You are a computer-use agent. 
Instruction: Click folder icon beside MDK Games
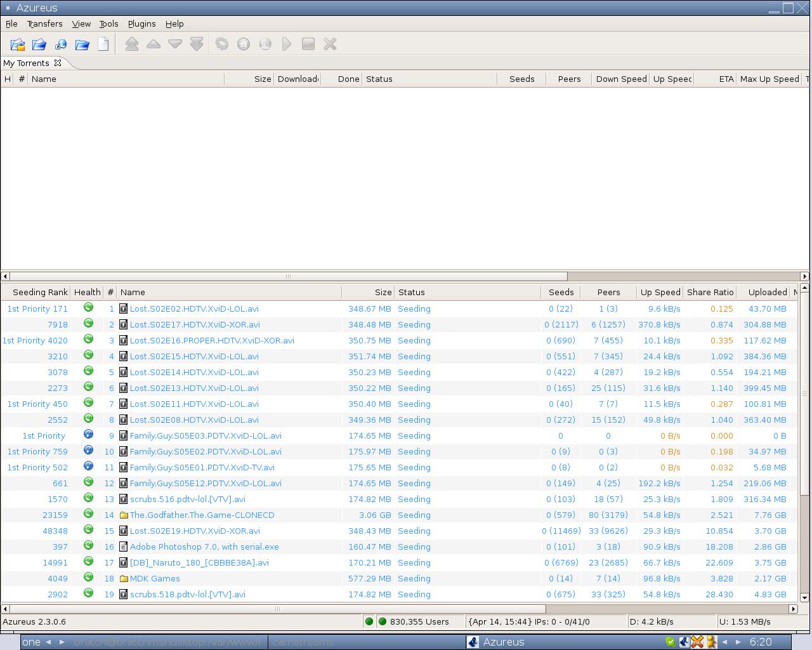pyautogui.click(x=124, y=578)
